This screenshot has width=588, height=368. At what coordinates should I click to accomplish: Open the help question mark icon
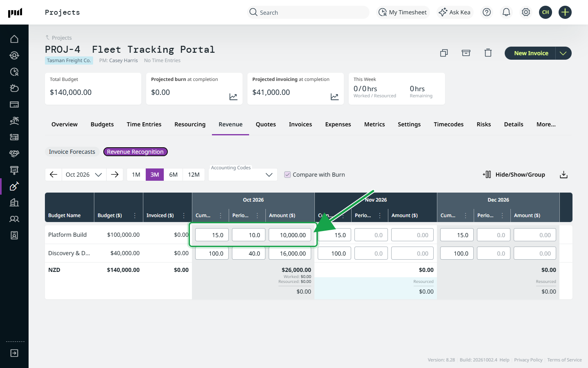tap(487, 12)
